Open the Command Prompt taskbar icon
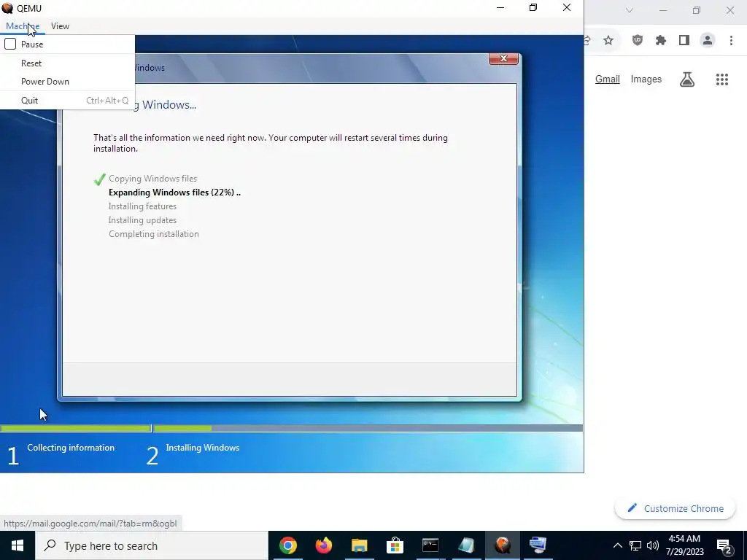Screen dimensions: 747x560 coord(430,545)
